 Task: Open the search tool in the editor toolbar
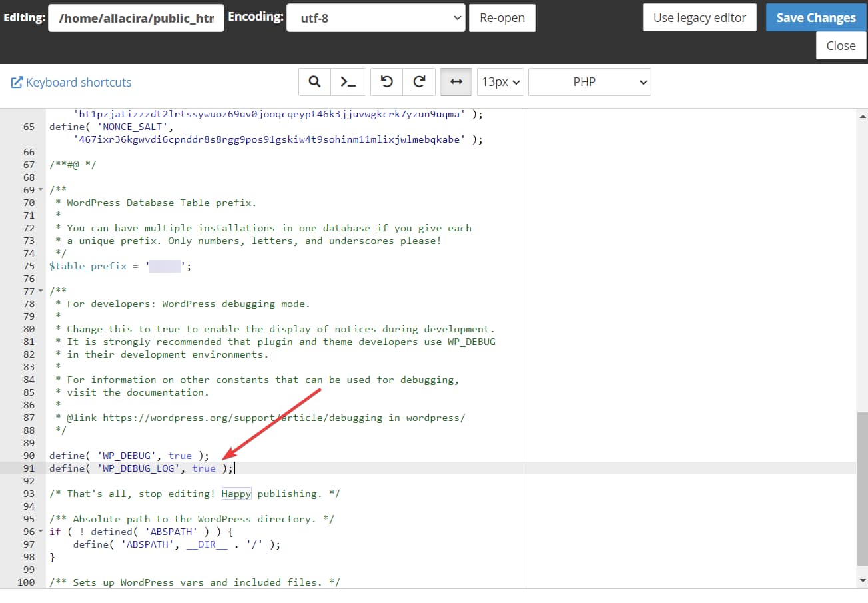(x=314, y=81)
